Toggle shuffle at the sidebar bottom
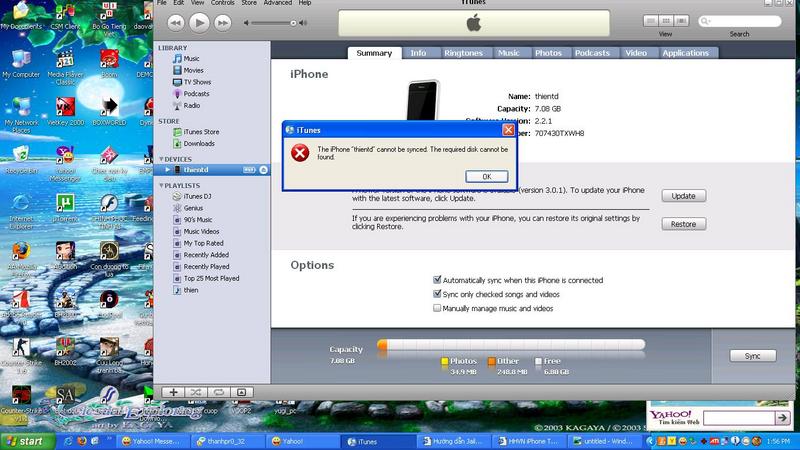 pos(195,392)
